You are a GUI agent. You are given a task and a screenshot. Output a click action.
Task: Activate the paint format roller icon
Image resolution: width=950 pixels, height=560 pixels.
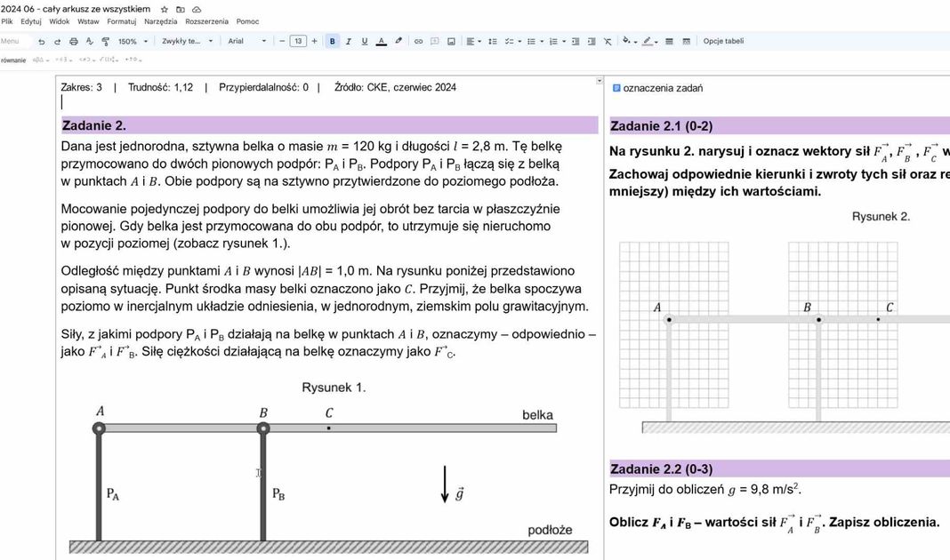105,42
